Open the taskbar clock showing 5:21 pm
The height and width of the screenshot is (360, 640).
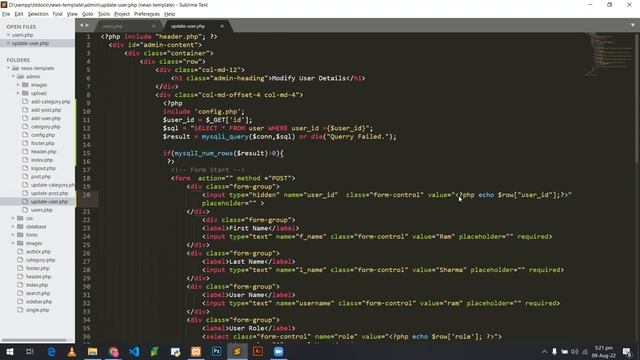click(604, 351)
